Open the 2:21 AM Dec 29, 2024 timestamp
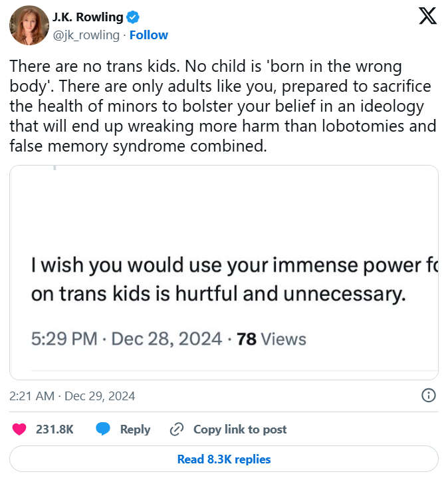Image resolution: width=448 pixels, height=482 pixels. [72, 396]
